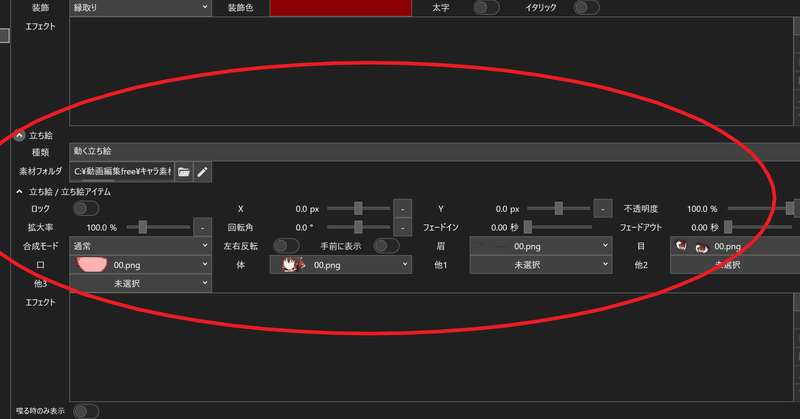Click the pencil edit icon beside 素材フォルダ
The height and width of the screenshot is (419, 800).
click(203, 172)
